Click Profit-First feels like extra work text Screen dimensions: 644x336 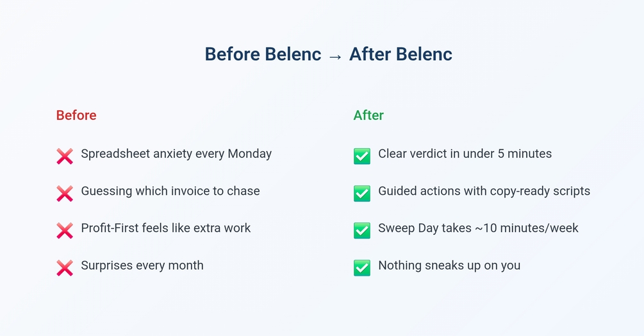(166, 228)
